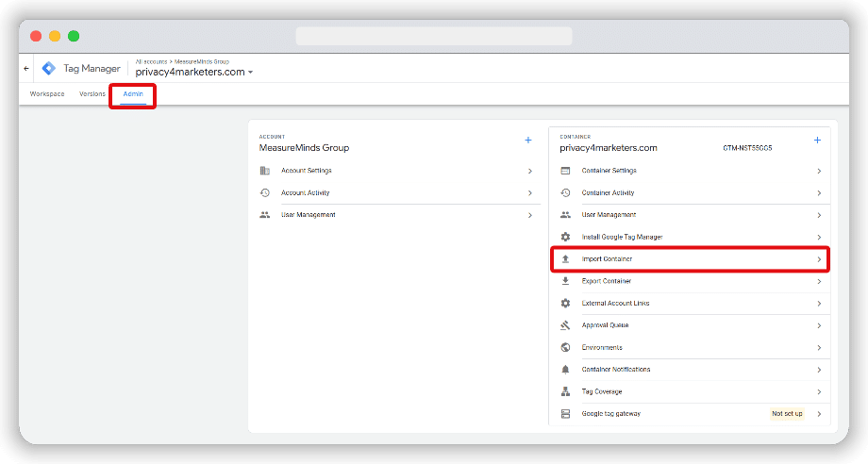868x464 pixels.
Task: Create a new container with plus button
Action: click(x=817, y=141)
